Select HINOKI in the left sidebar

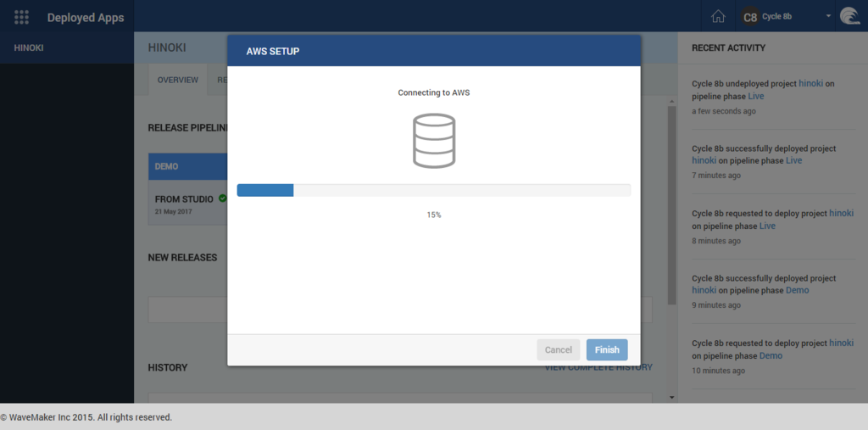coord(29,48)
